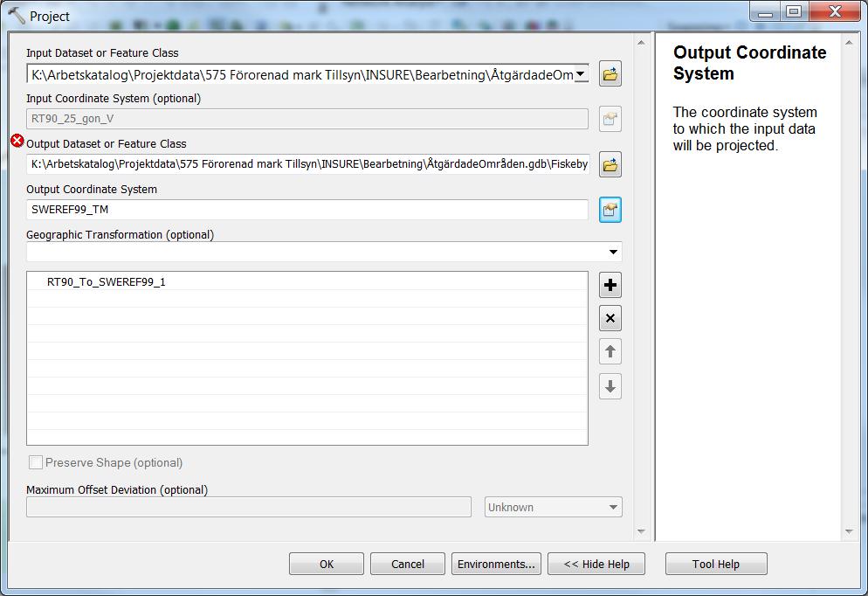Move the transformation down with the arrow
Viewport: 868px width, 596px height.
[610, 386]
